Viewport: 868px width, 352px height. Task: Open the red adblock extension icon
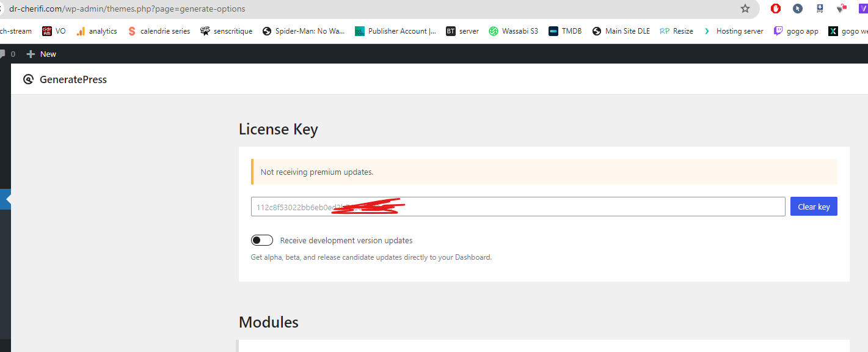[x=776, y=9]
